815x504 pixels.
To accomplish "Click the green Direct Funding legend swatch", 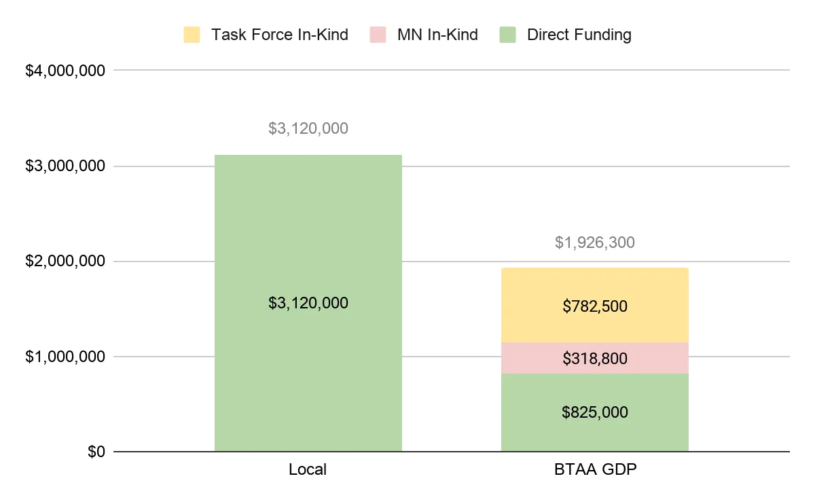I will pos(507,35).
